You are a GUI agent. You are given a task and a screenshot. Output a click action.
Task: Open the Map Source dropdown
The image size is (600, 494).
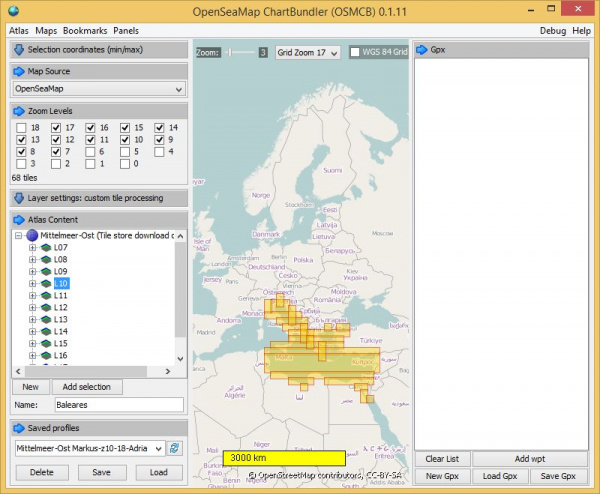(x=99, y=89)
